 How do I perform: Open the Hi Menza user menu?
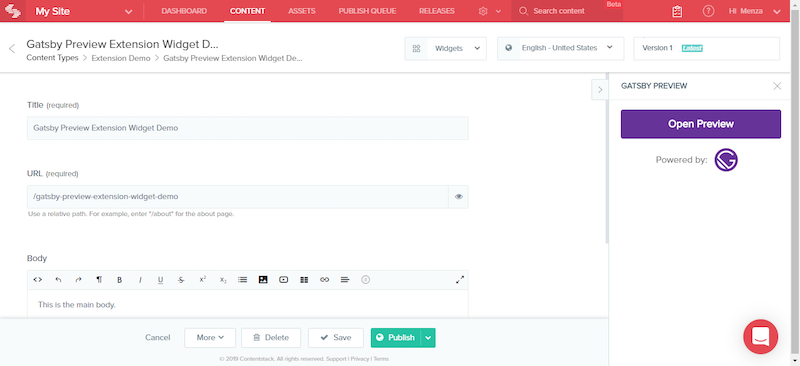pyautogui.click(x=755, y=11)
